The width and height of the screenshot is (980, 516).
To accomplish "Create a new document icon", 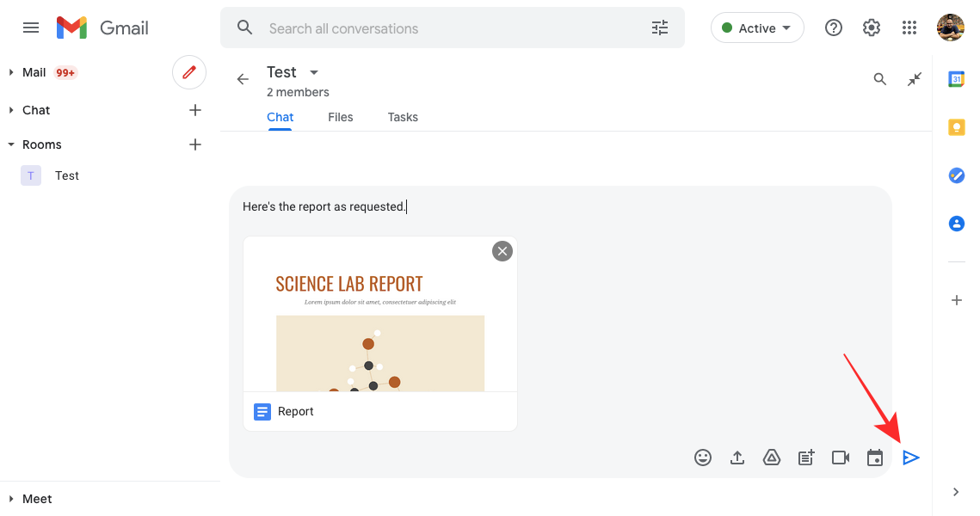I will 806,458.
